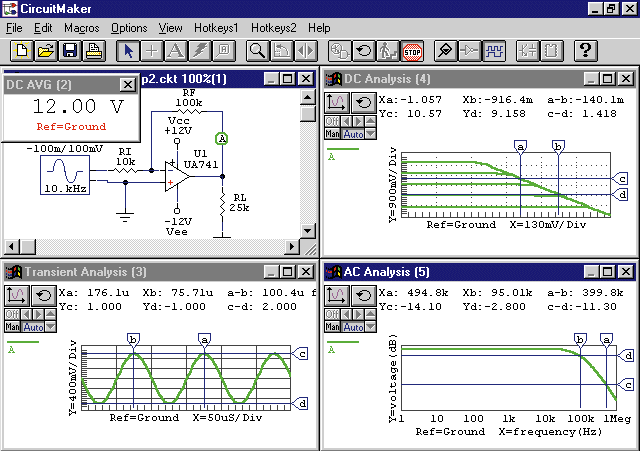Click the Waveforms toolbar icon
640x451 pixels.
click(x=494, y=51)
